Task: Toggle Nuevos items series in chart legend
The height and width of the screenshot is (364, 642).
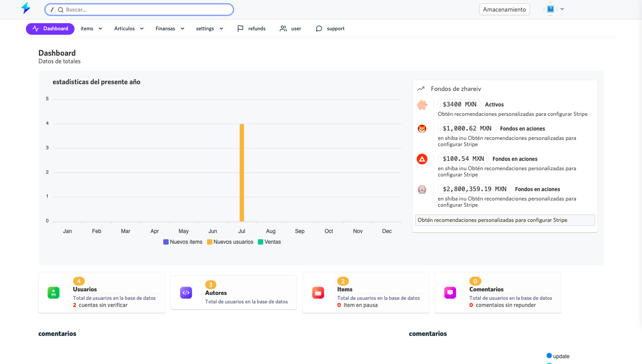Action: click(183, 242)
